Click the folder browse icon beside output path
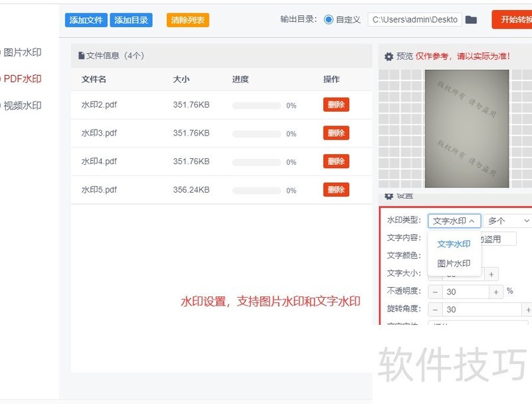Screen dimensions: 532x404 [471, 19]
